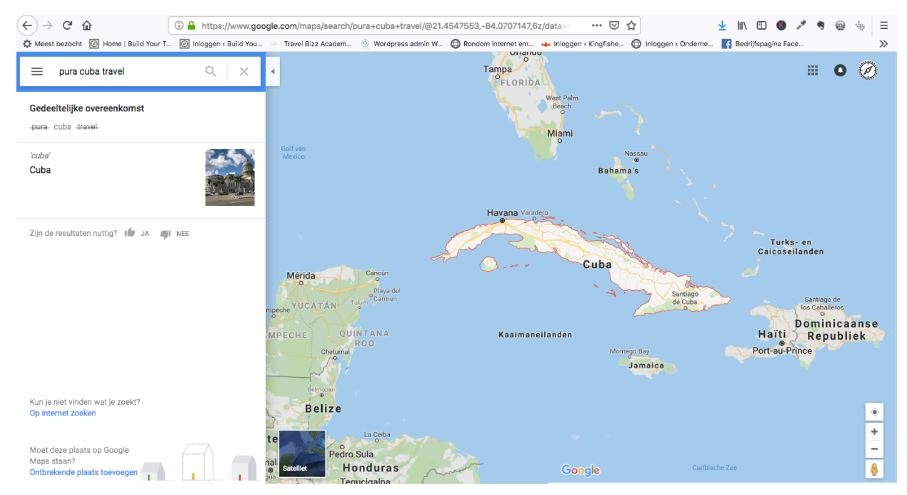Viewport: 907px width, 495px height.
Task: Open the Google Maps hamburger menu
Action: tap(36, 71)
